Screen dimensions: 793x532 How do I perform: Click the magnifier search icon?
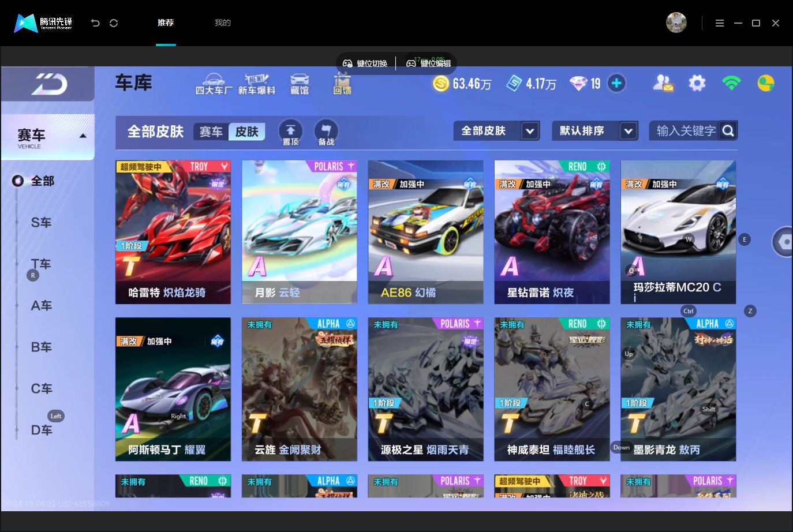tap(728, 131)
